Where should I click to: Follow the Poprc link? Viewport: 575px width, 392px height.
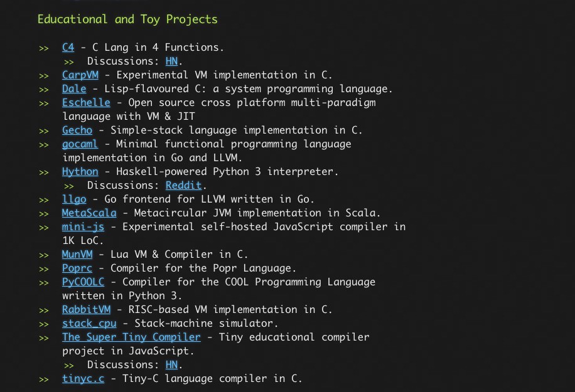point(77,268)
